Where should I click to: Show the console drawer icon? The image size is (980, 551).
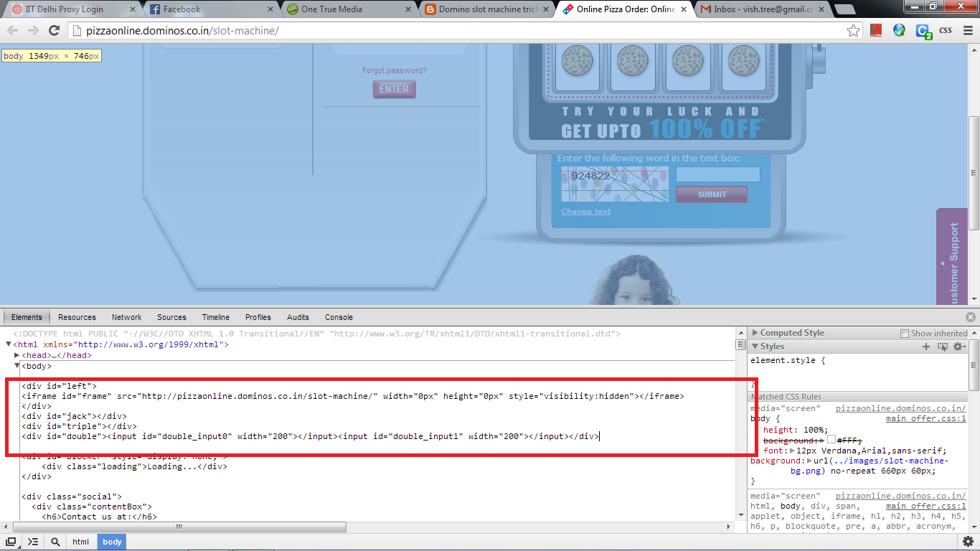(x=33, y=542)
